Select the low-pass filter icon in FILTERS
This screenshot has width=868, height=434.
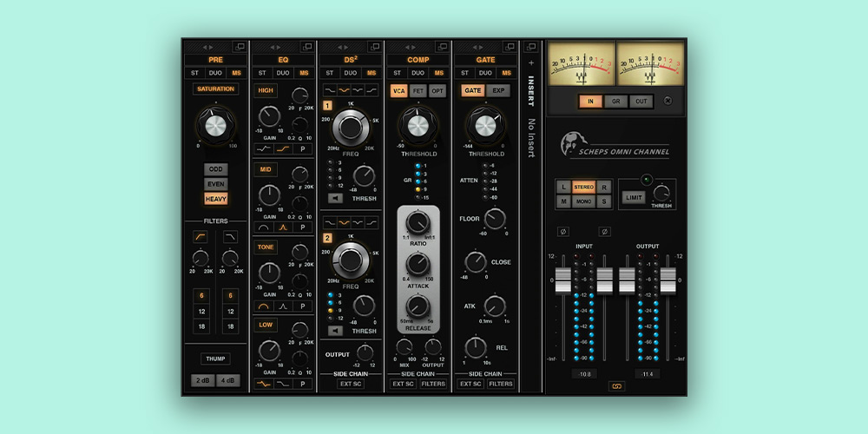point(230,237)
